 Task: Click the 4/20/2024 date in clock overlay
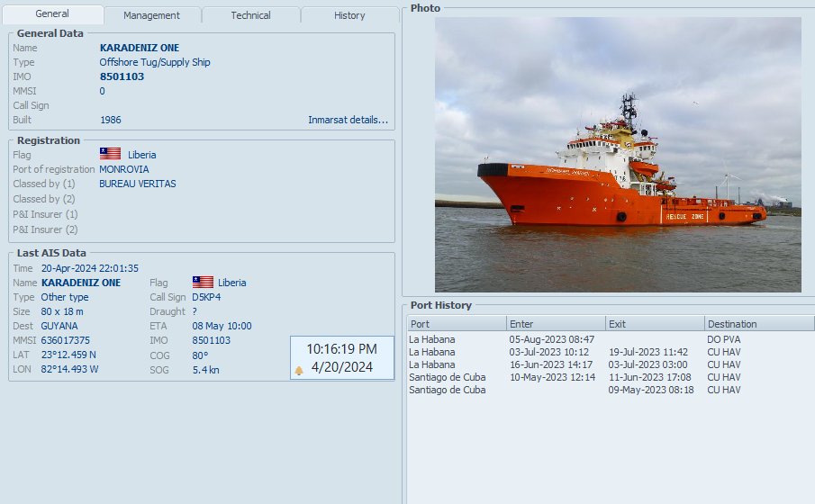tap(342, 367)
